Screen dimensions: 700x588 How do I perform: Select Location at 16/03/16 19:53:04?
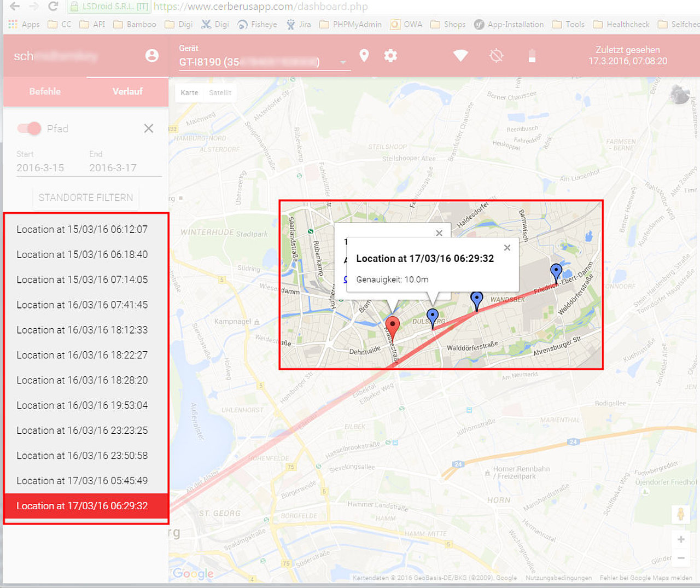86,405
